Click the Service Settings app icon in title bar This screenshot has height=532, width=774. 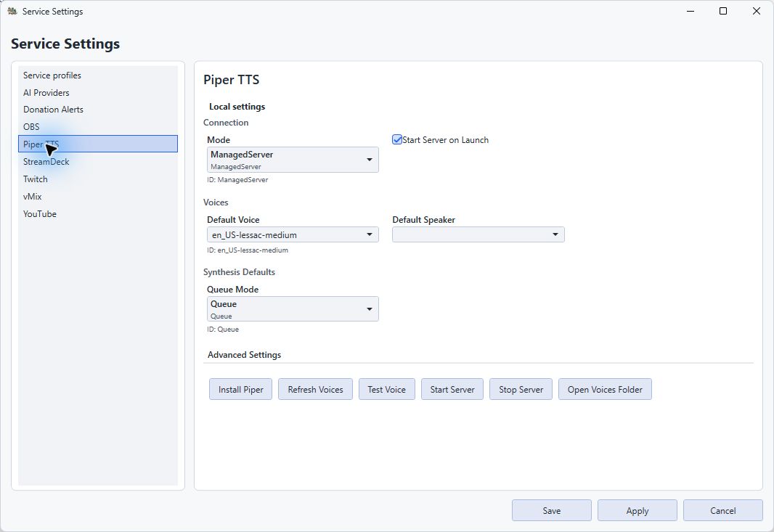point(12,11)
